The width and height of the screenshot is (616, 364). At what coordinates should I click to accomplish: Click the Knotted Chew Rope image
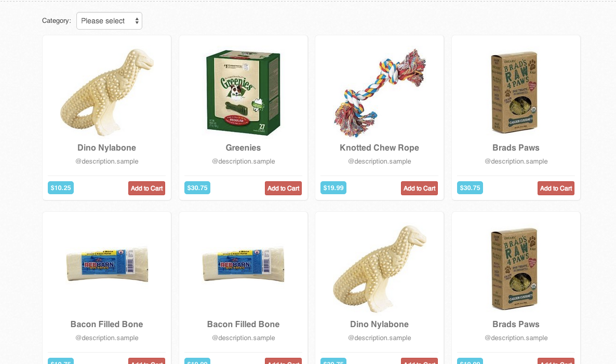[380, 92]
